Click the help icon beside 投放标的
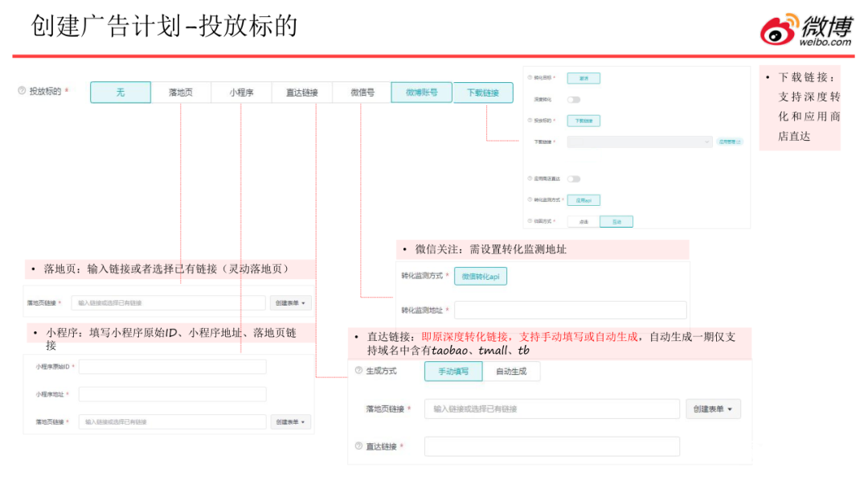The width and height of the screenshot is (868, 489). tap(22, 92)
